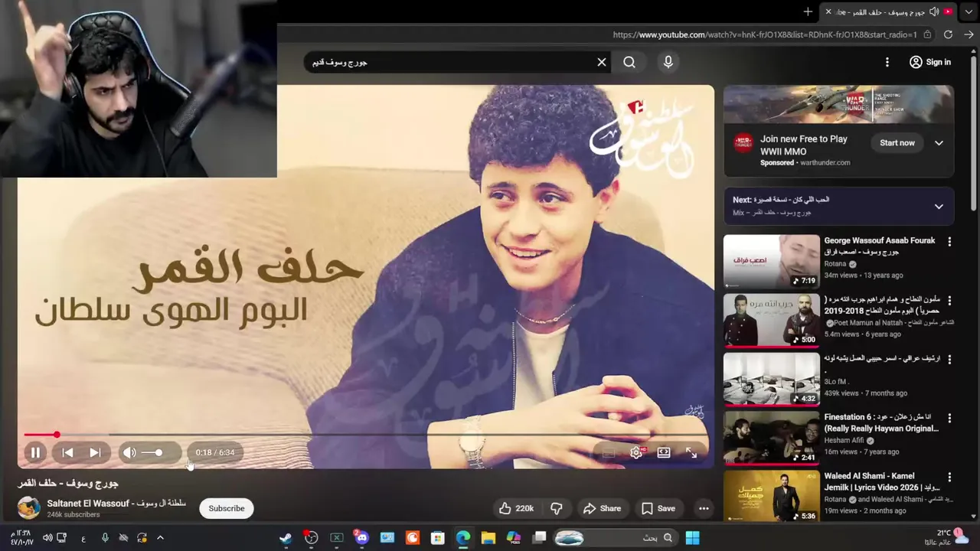Click system tray microphone icon

coord(105,538)
